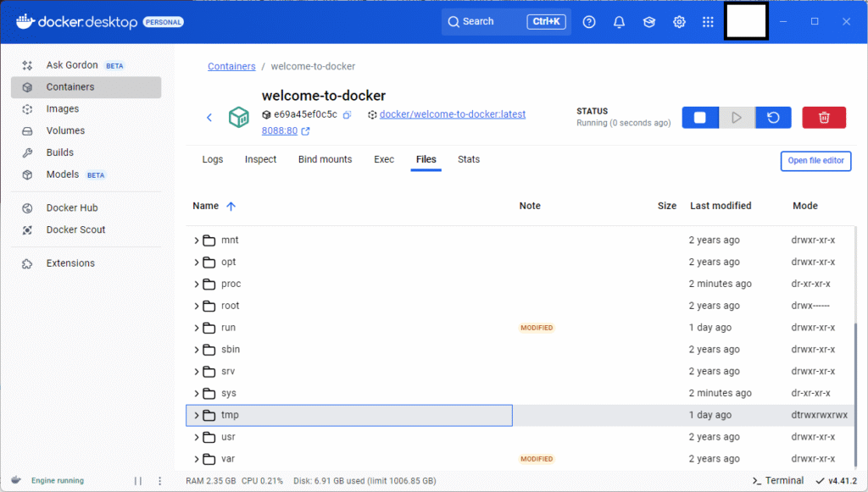Select the Files tab
The image size is (868, 492).
[426, 159]
